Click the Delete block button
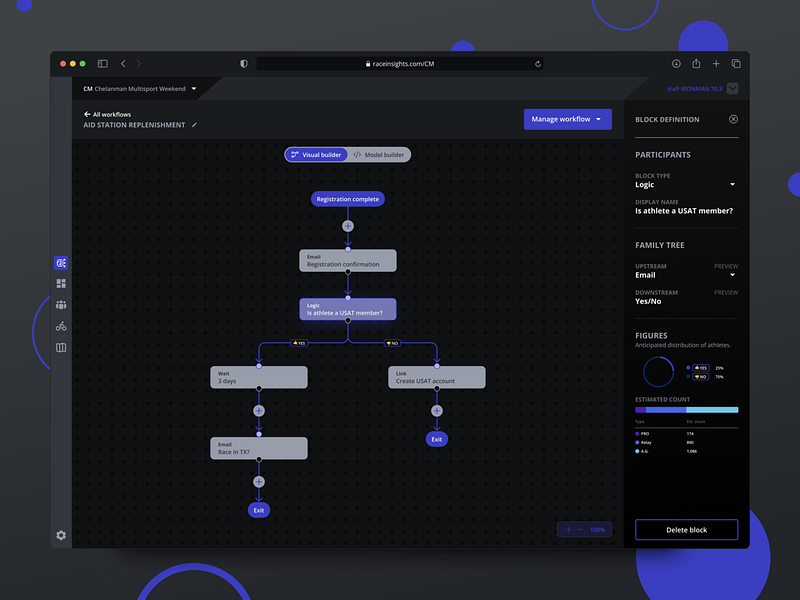 pos(686,529)
